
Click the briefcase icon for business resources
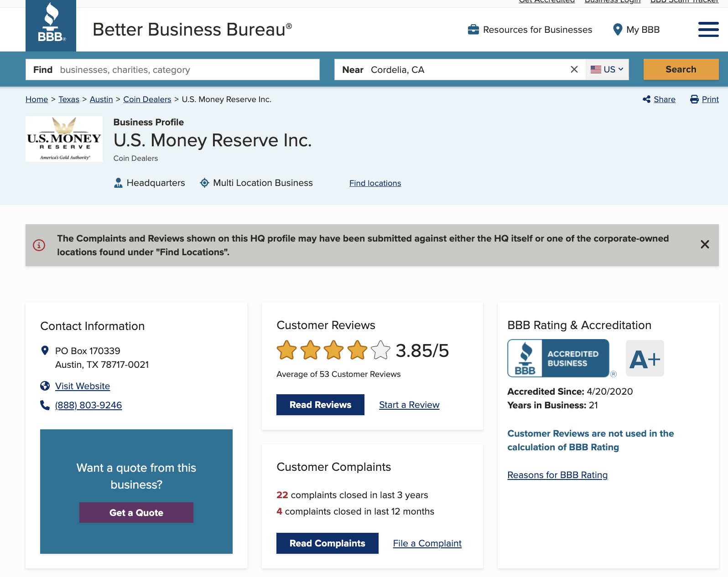click(x=473, y=30)
